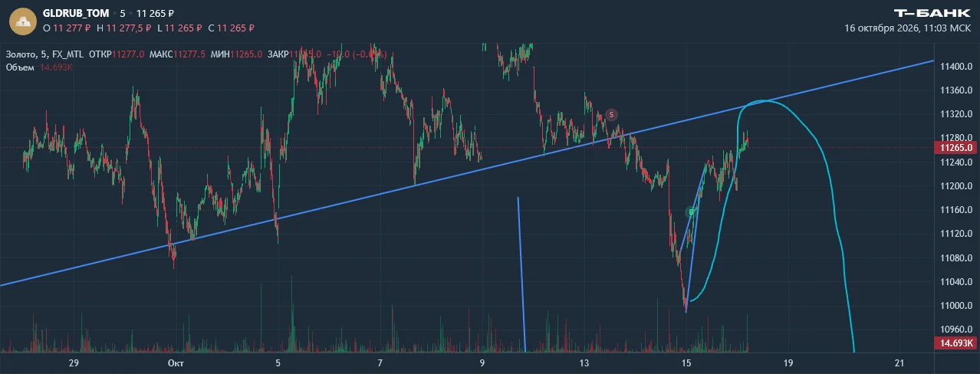Click the open value O 11 277 ₽
980x374 pixels.
67,28
